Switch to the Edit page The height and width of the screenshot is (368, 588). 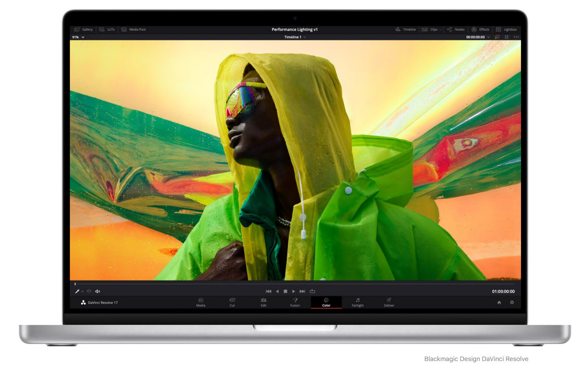(x=263, y=303)
